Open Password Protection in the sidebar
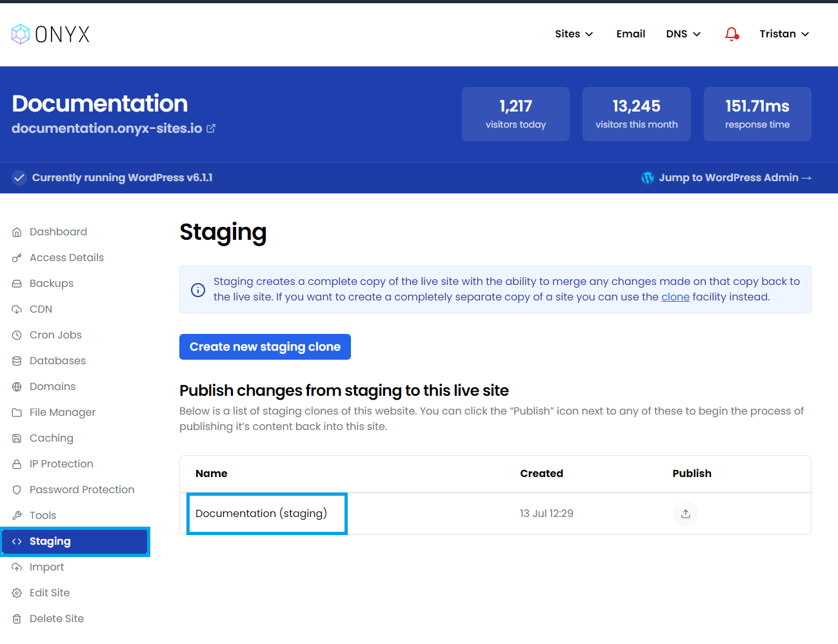This screenshot has width=838, height=644. tap(82, 489)
